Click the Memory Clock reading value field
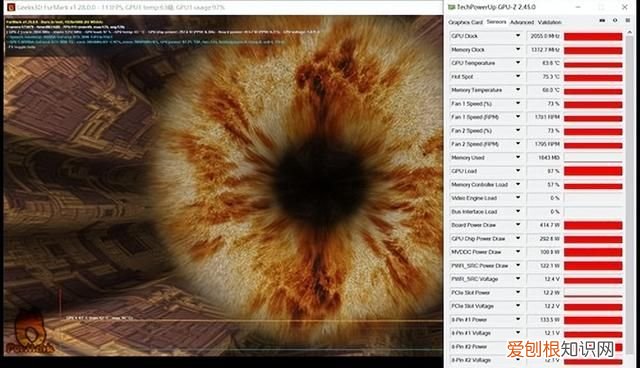This screenshot has height=368, width=640. click(x=544, y=49)
